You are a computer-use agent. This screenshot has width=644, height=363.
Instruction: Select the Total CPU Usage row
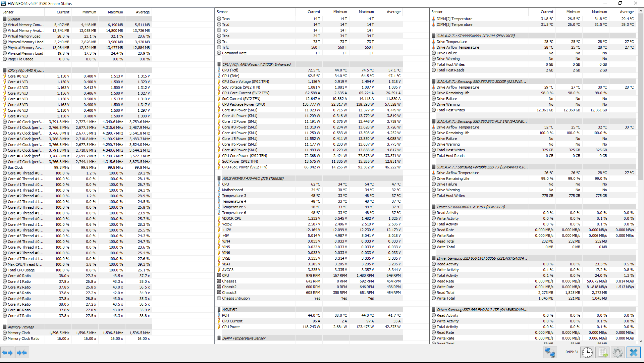[21, 270]
